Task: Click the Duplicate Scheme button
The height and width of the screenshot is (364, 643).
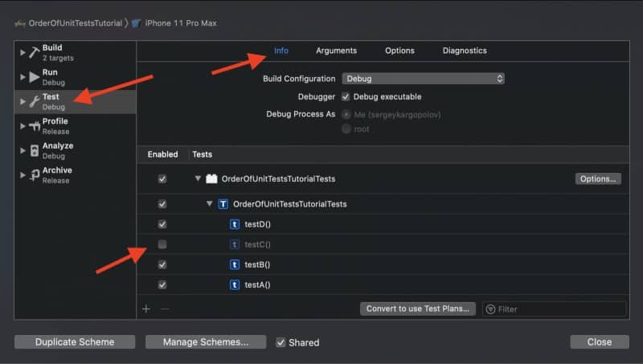Action: [75, 342]
